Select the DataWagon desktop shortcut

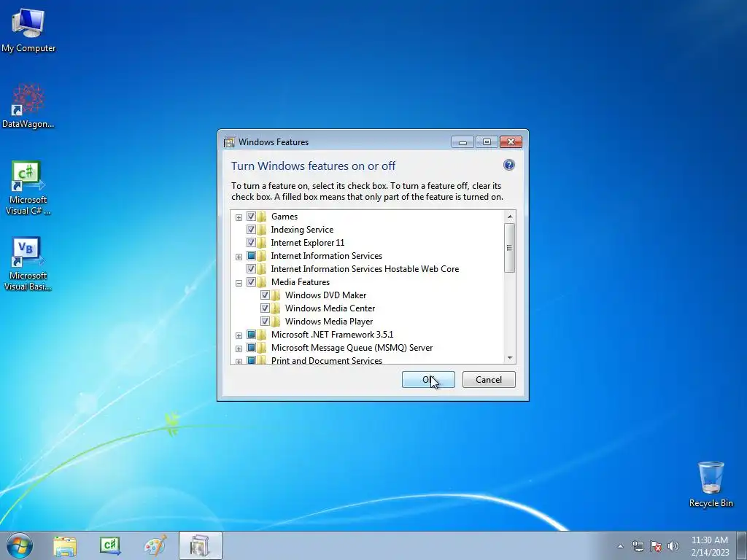pyautogui.click(x=28, y=106)
